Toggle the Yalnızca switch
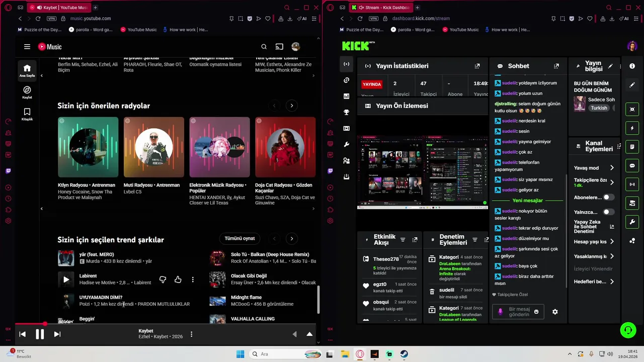The height and width of the screenshot is (362, 644). (608, 212)
